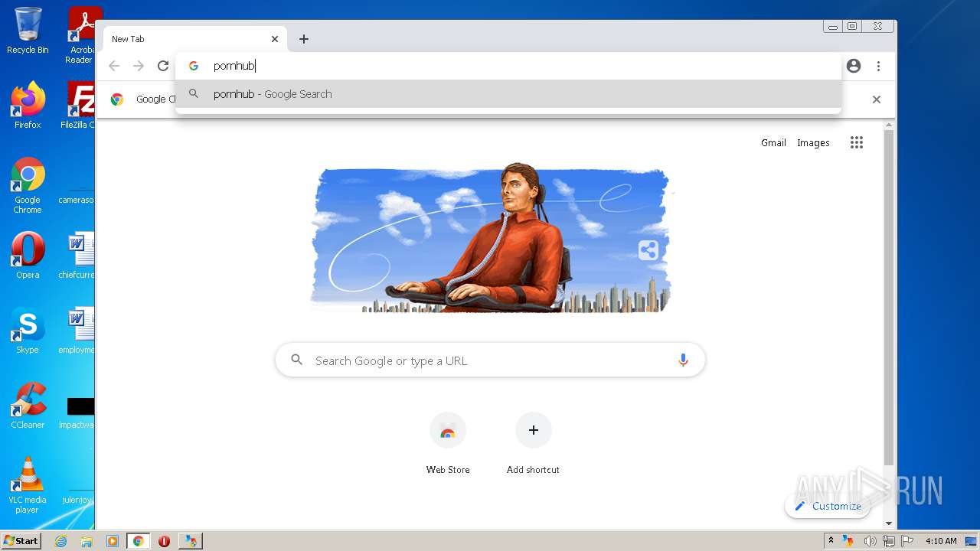Click the Opera taskbar button
The width and height of the screenshot is (980, 551).
(x=164, y=541)
